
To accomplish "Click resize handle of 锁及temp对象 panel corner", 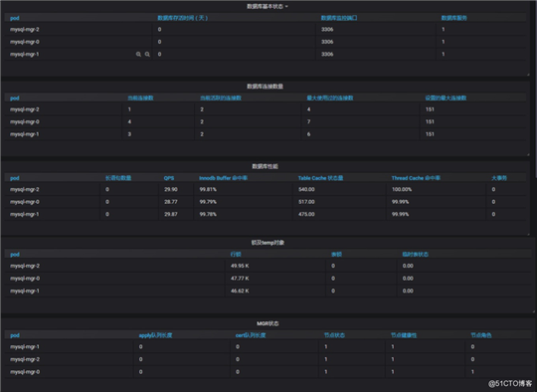I will 533,311.
